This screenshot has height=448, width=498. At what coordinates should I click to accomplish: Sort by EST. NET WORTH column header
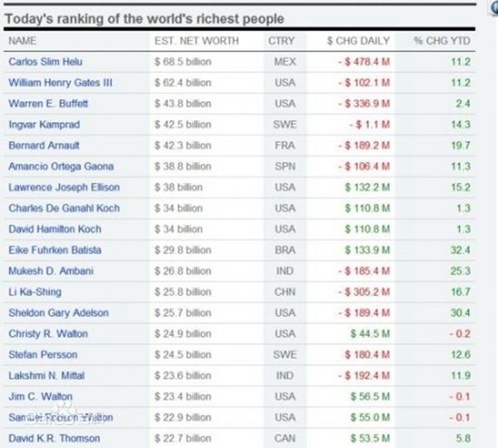197,41
